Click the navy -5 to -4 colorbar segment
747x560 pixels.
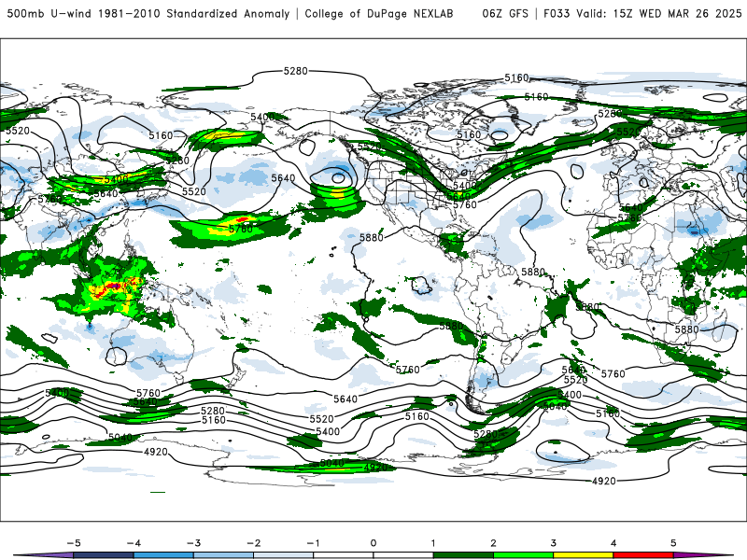point(104,555)
